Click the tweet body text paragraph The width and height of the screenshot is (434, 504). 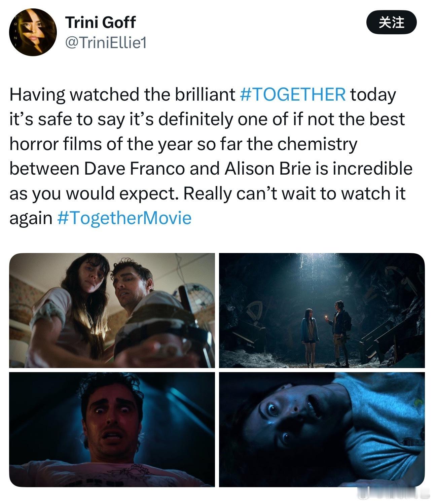tap(211, 156)
